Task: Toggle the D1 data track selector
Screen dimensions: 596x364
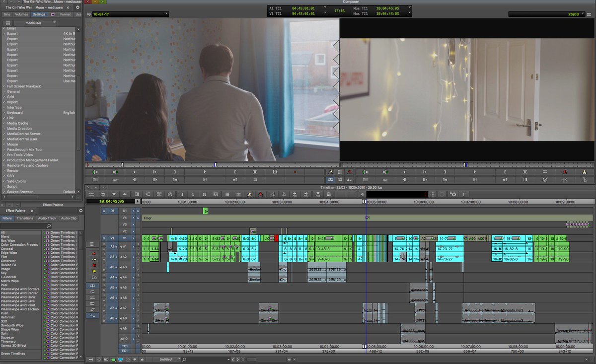Action: 125,211
